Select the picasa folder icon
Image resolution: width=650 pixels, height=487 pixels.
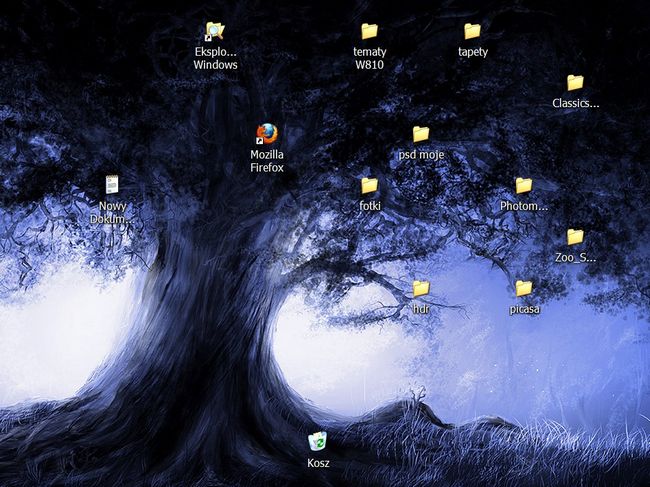524,288
